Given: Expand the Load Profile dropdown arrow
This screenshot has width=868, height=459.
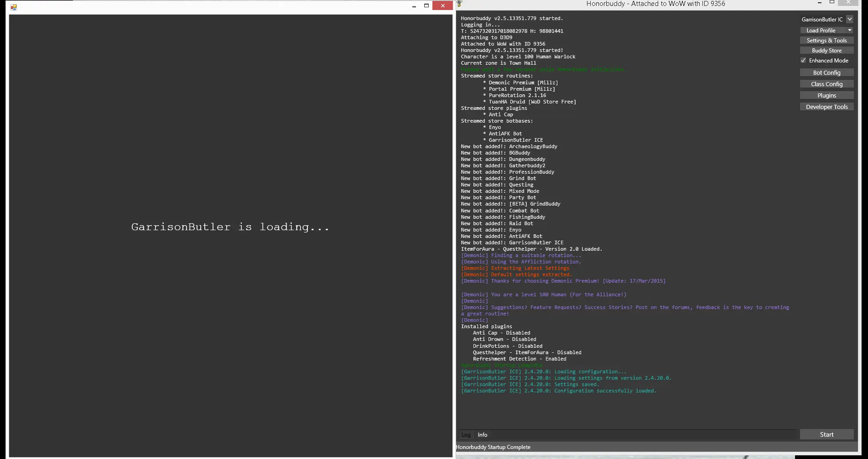Looking at the screenshot, I should pyautogui.click(x=850, y=31).
